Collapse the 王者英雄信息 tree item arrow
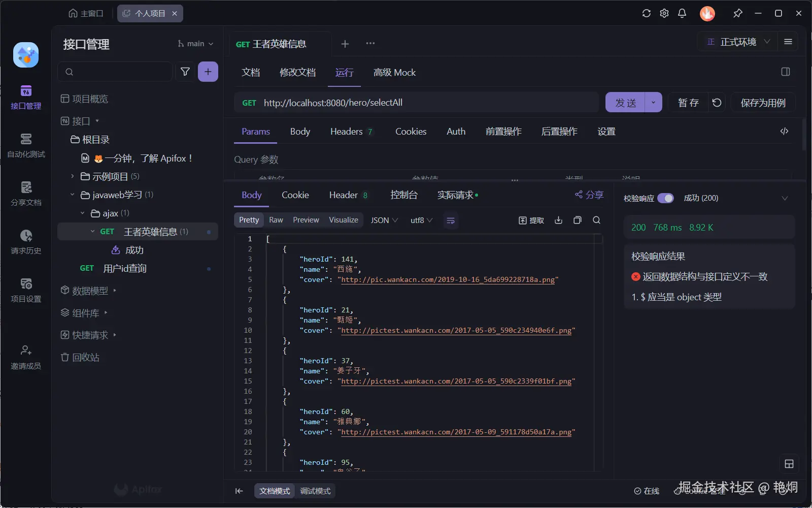Screen dimensions: 812x508 point(92,231)
